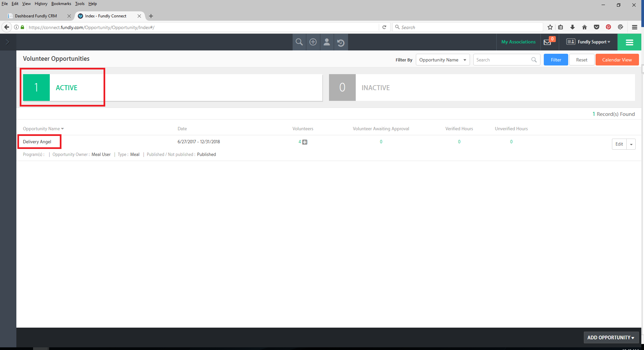Expand the left sidebar with the chevron arrow
Image resolution: width=644 pixels, height=350 pixels.
click(8, 42)
